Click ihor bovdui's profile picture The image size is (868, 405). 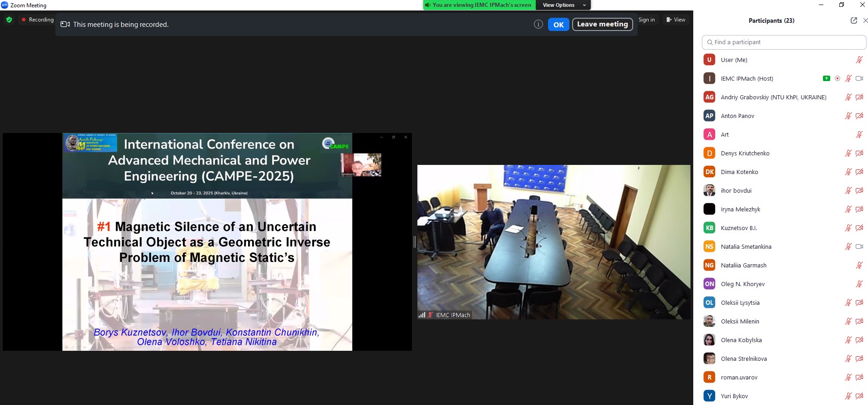click(709, 190)
